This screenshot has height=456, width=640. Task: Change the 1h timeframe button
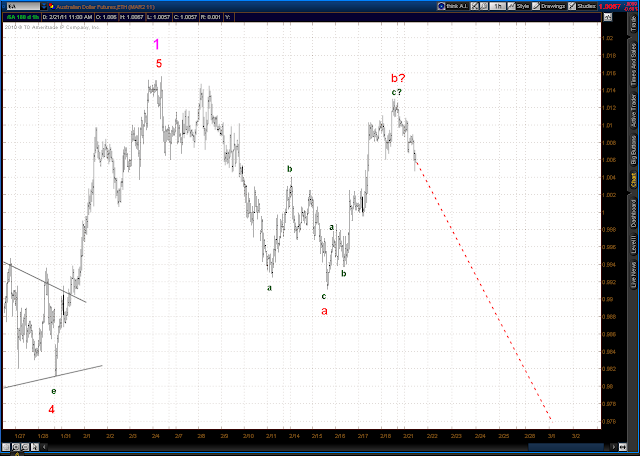click(498, 7)
